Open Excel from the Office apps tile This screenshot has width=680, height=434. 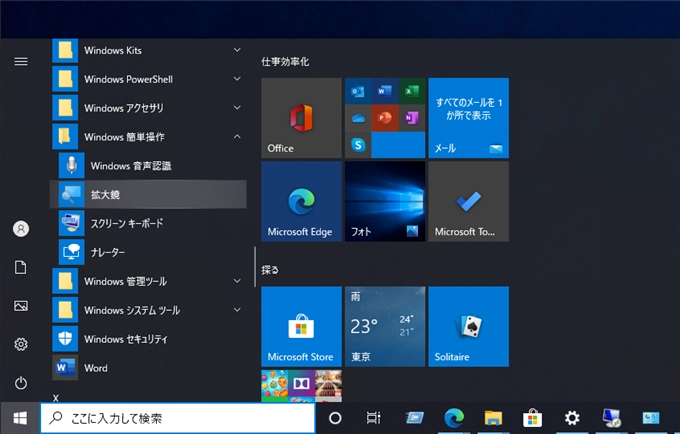click(x=412, y=91)
